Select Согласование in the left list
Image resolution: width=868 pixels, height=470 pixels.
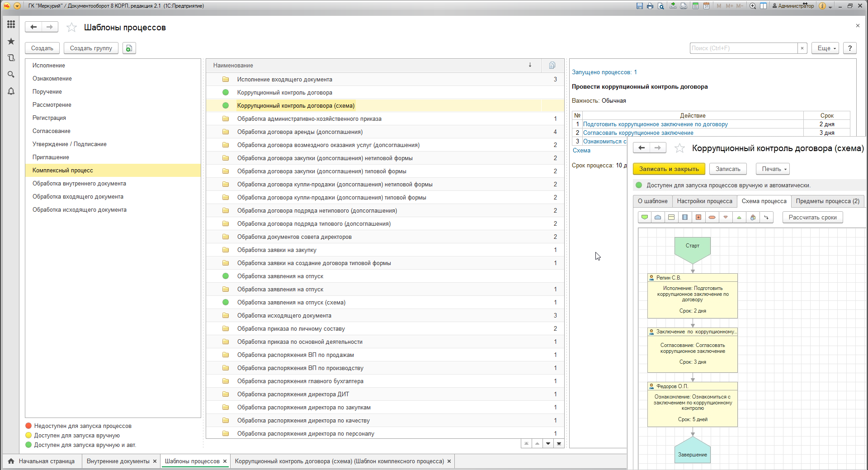(113, 131)
